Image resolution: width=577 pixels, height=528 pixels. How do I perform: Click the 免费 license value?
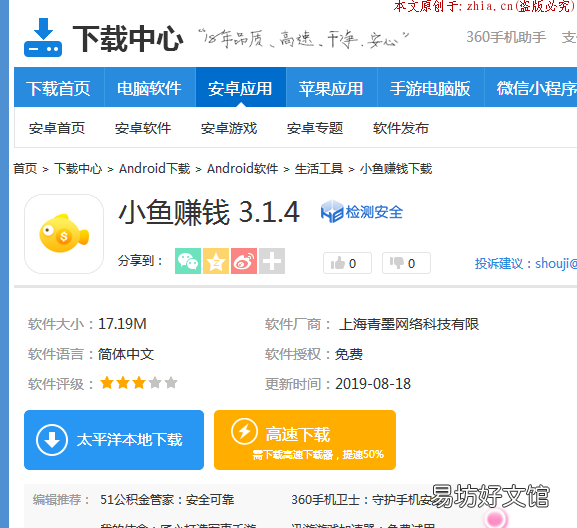[x=349, y=354]
